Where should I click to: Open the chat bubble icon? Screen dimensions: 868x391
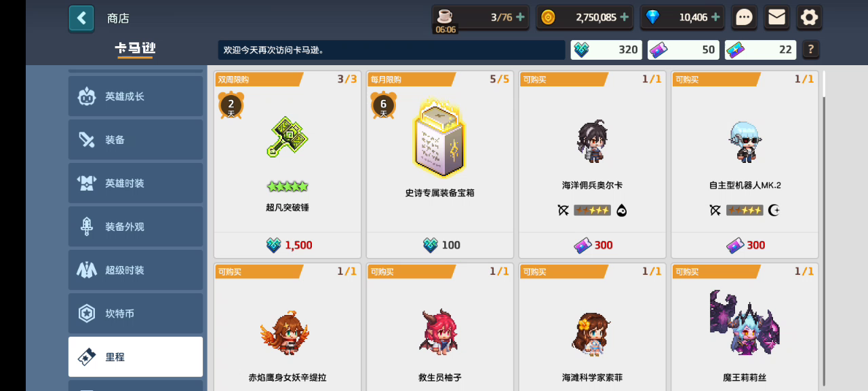point(744,18)
